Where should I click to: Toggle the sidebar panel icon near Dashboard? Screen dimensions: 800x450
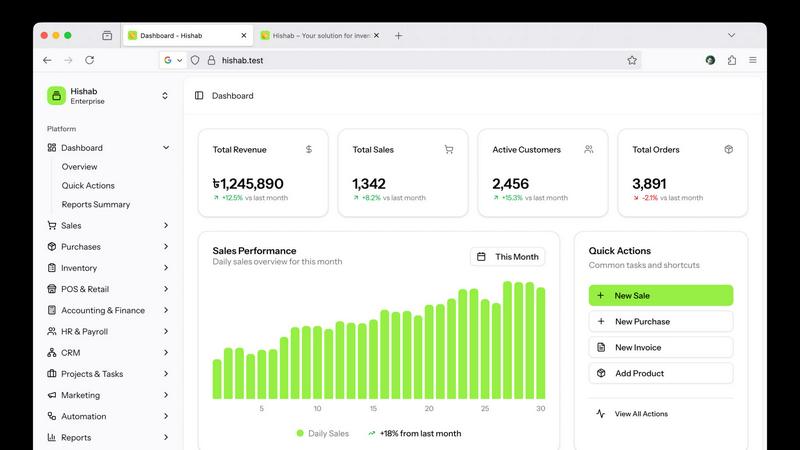pos(199,95)
